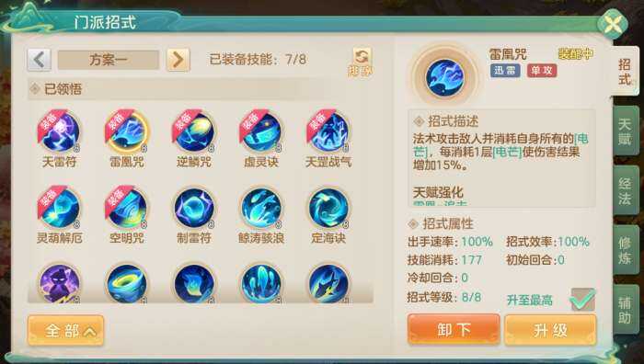The height and width of the screenshot is (364, 644).
Task: Click the 排序 sort icon
Action: tap(361, 62)
